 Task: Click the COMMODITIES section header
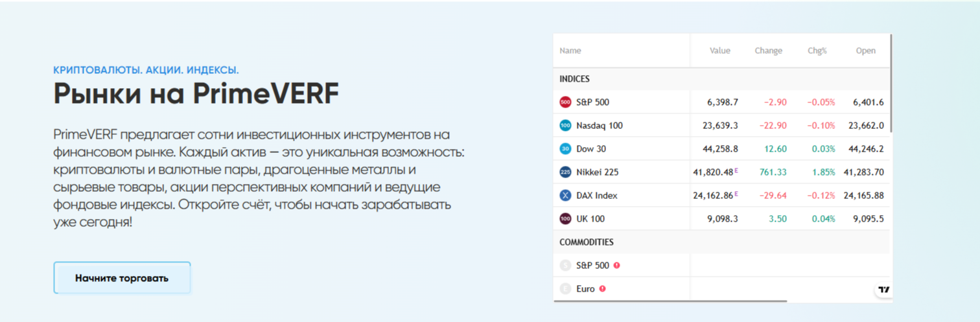(x=586, y=242)
